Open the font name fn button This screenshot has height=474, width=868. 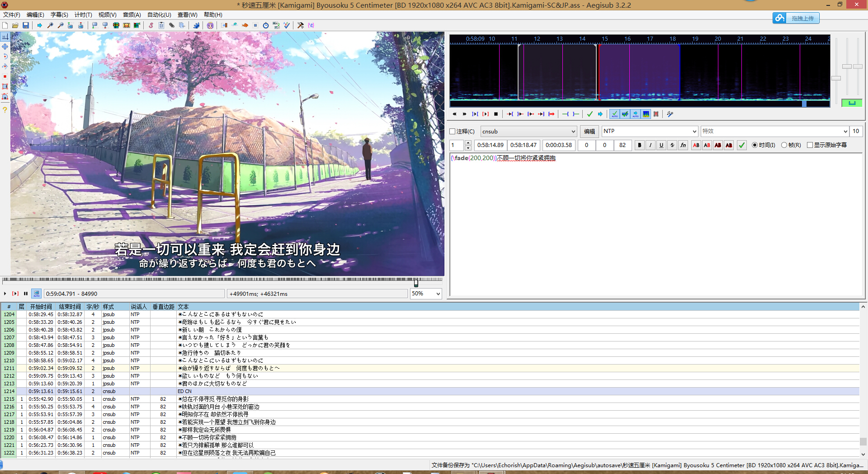tap(683, 145)
